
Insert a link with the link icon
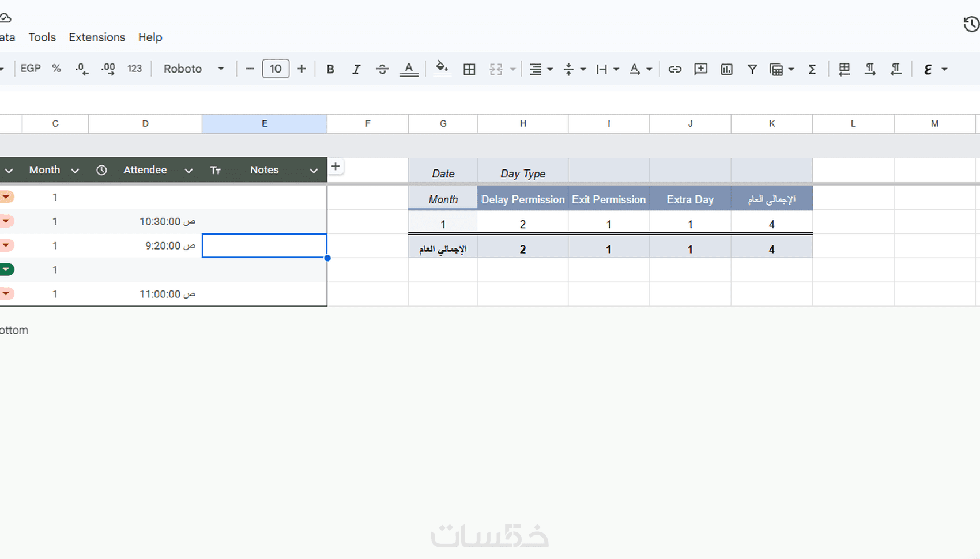(x=674, y=69)
